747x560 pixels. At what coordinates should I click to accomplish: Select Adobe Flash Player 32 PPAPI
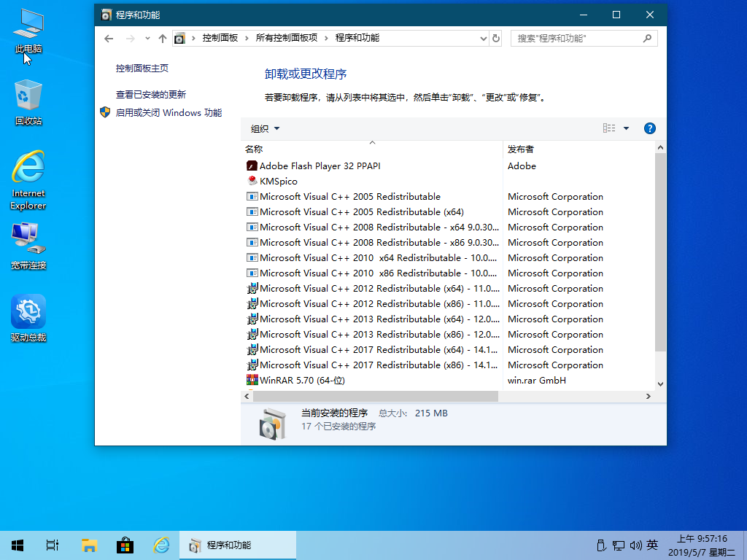(320, 166)
